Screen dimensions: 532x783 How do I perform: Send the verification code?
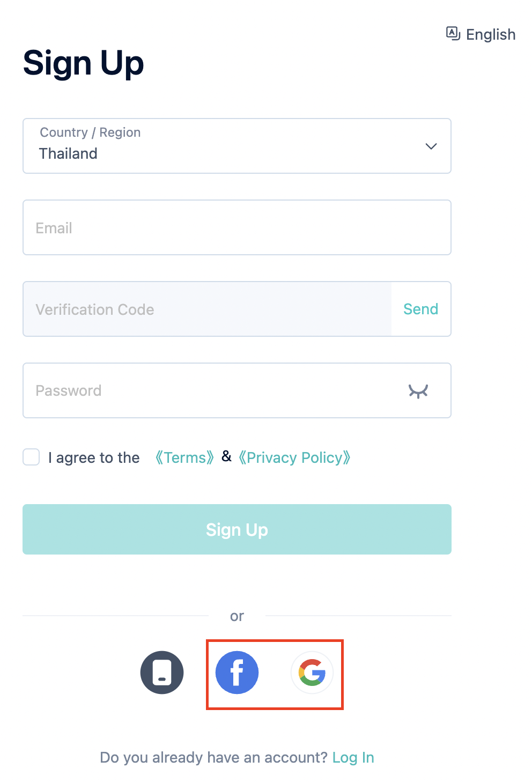point(421,309)
